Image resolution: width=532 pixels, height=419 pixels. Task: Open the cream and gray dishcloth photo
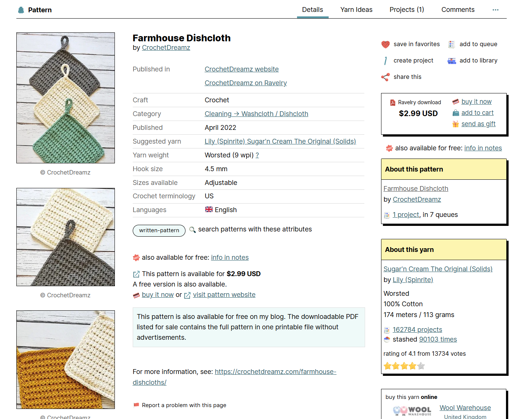click(65, 237)
